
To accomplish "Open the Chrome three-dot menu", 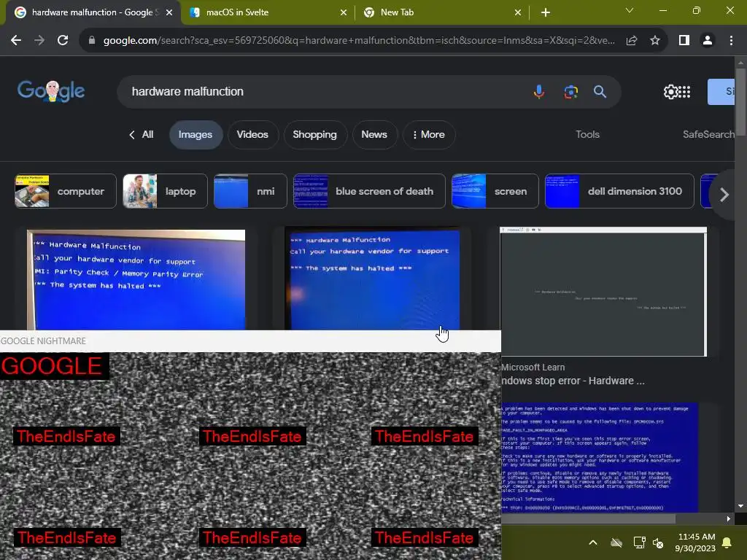I will click(x=731, y=41).
